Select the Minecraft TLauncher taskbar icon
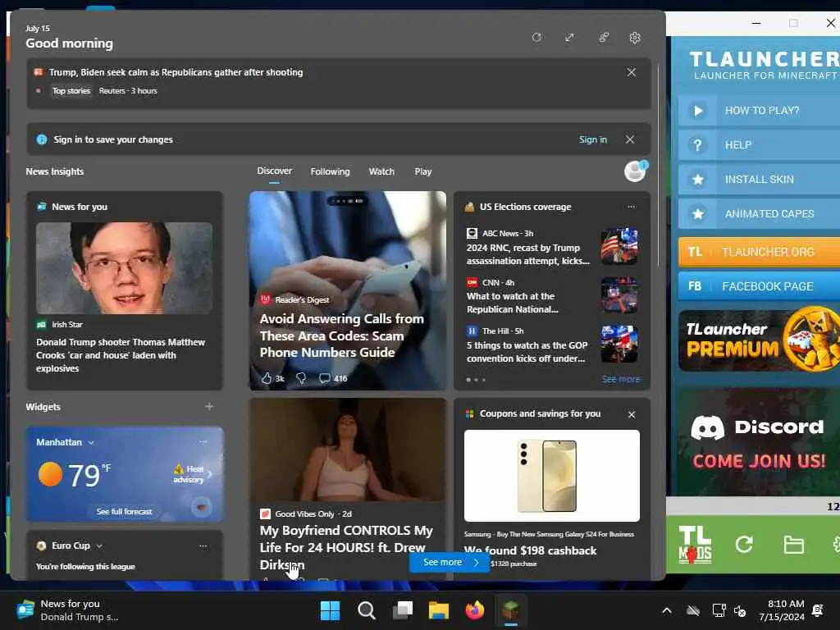 point(510,610)
